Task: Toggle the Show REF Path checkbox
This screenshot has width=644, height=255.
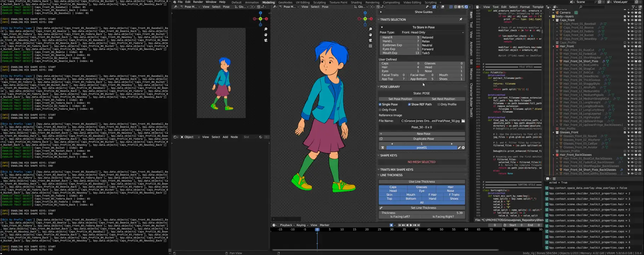Action: click(x=409, y=104)
